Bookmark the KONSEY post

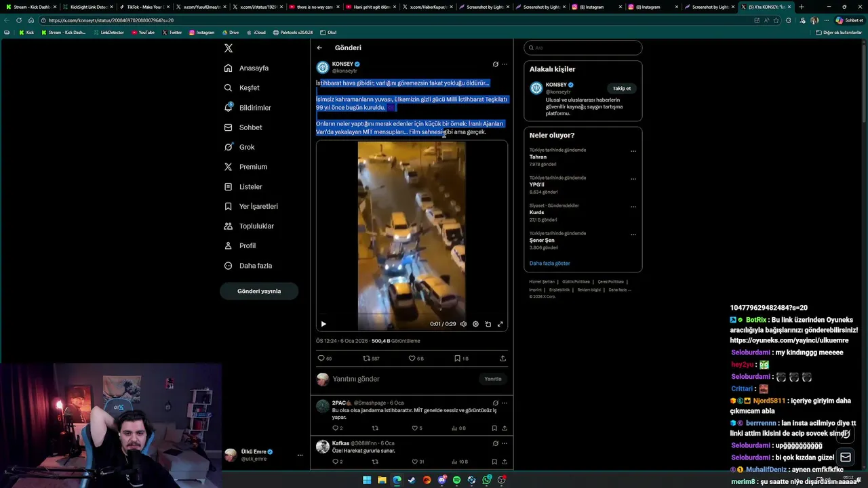tap(461, 359)
